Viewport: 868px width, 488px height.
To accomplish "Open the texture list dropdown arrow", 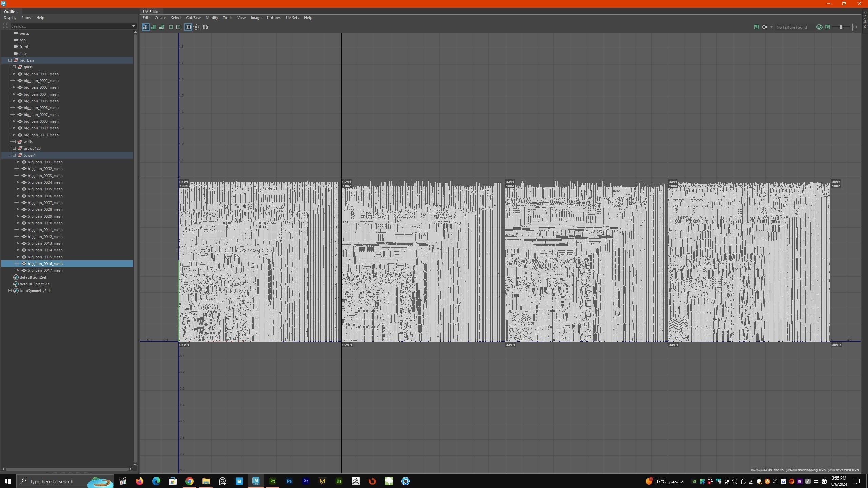I will pyautogui.click(x=771, y=27).
